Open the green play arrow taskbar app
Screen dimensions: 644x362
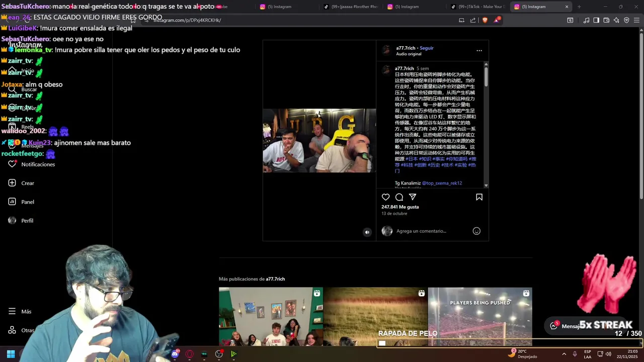pos(233,354)
